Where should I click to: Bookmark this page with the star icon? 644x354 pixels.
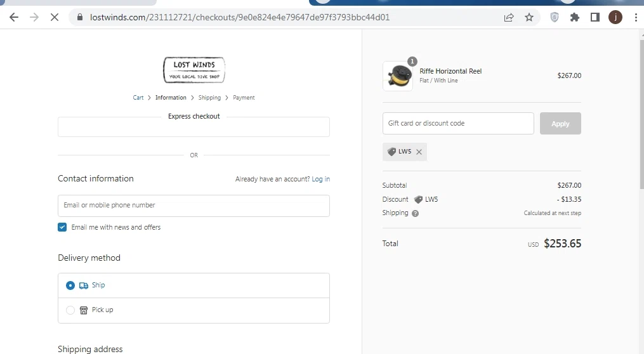[529, 17]
